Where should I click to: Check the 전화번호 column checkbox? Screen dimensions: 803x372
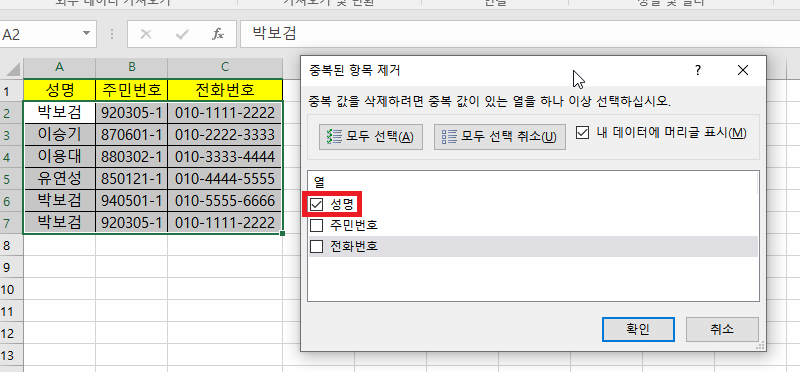click(x=316, y=246)
